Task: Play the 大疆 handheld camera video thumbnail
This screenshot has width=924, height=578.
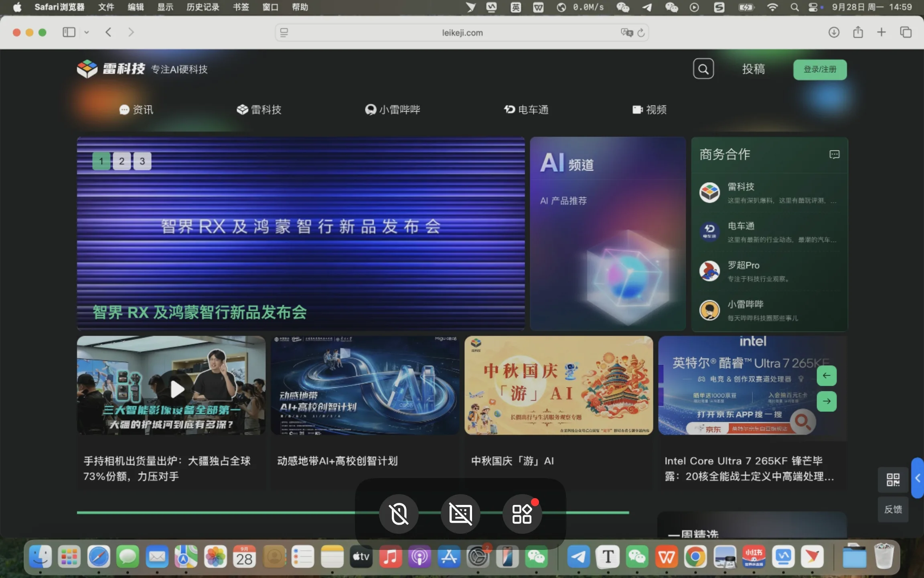Action: [171, 386]
